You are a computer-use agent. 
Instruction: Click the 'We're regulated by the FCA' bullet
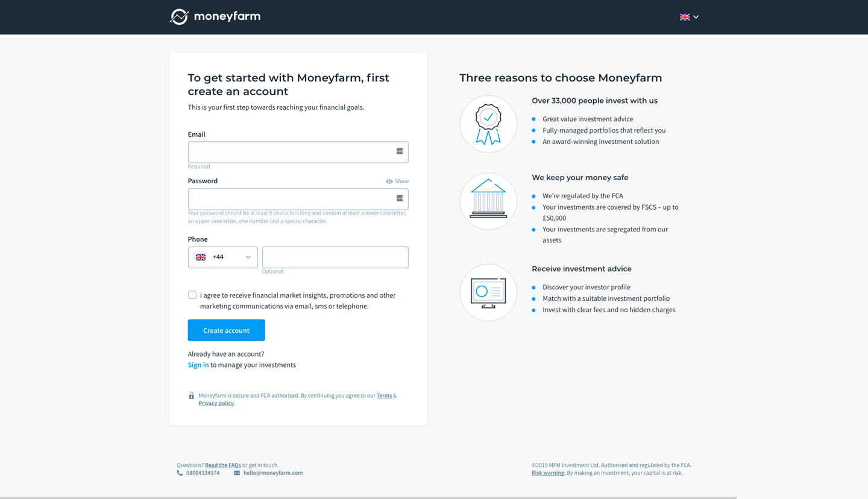[583, 196]
